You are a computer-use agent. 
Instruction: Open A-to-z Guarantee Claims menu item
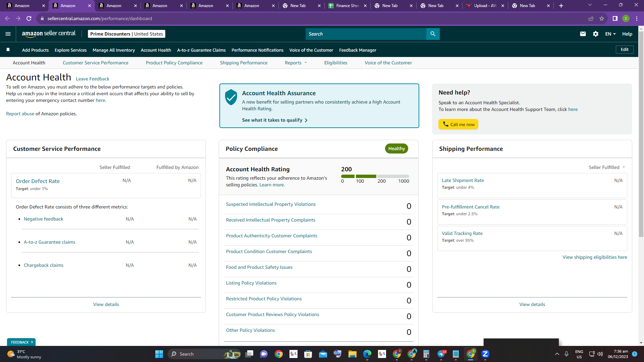(201, 50)
